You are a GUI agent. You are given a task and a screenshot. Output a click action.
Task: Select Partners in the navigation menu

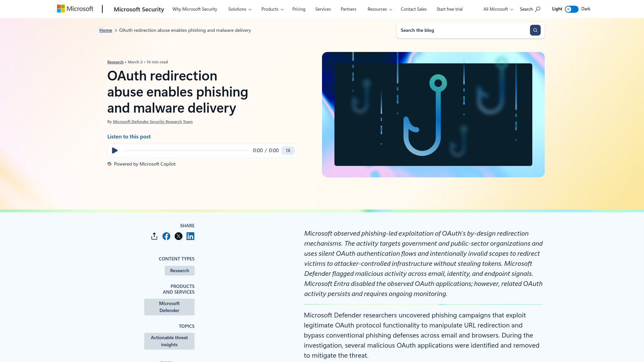coord(348,9)
